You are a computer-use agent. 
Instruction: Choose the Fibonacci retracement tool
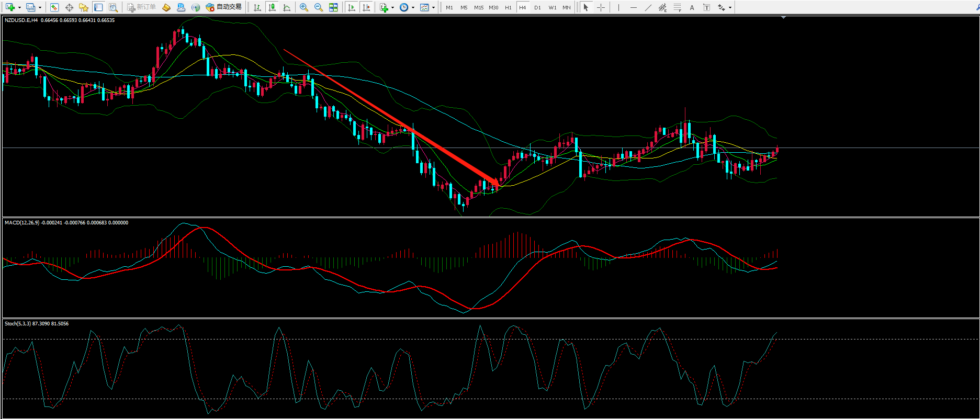pyautogui.click(x=677, y=7)
